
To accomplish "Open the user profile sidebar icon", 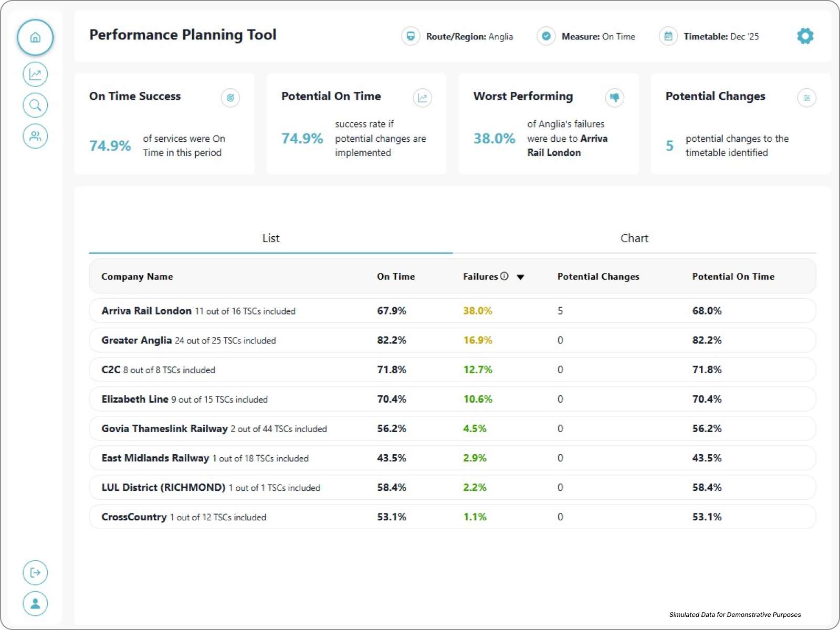I will tap(35, 603).
